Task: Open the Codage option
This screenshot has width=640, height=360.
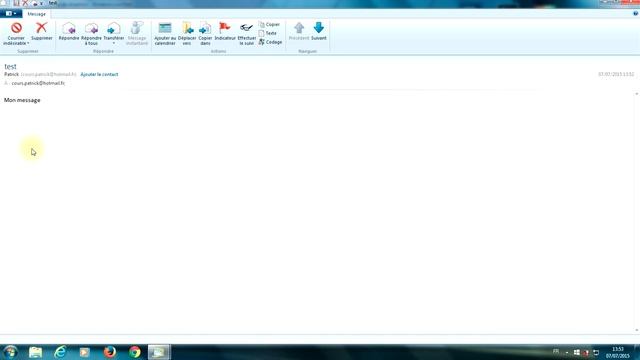Action: click(270, 42)
